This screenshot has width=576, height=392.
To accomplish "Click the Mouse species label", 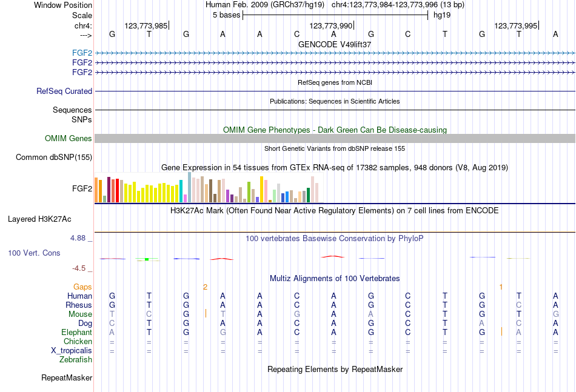I will click(80, 314).
